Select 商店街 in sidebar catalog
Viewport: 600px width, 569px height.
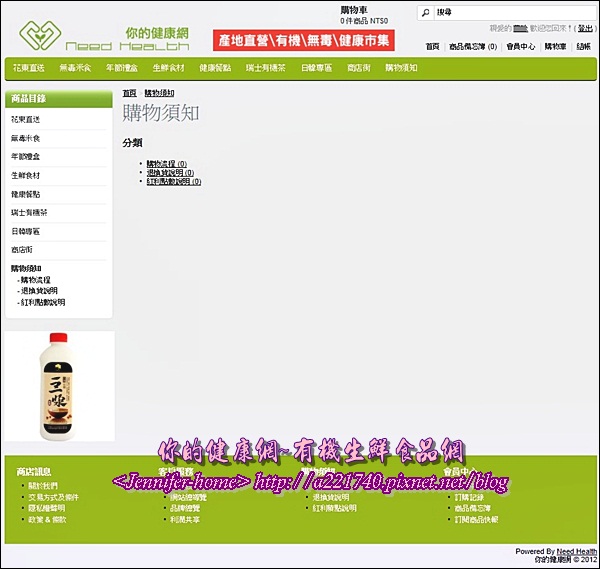22,250
